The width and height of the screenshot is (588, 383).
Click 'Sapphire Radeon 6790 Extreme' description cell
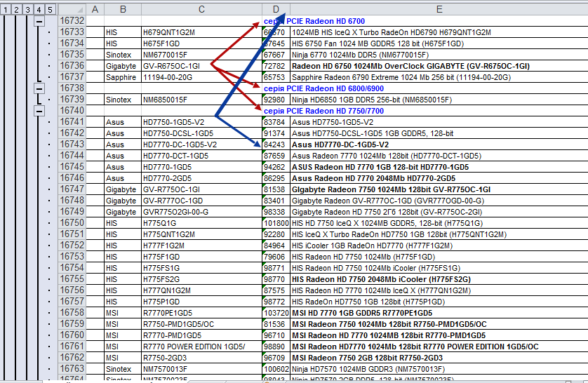(x=439, y=77)
